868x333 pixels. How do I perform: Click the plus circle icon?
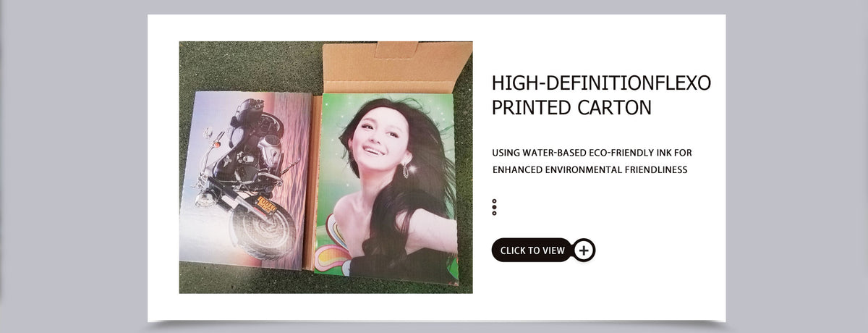click(584, 250)
